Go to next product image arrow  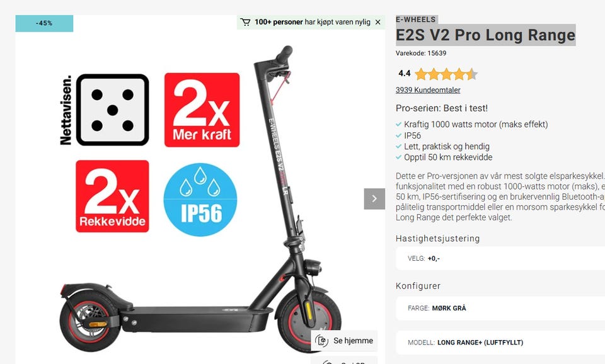[374, 198]
